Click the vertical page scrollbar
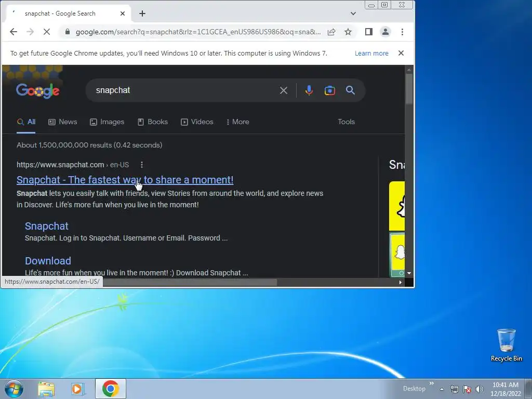Image resolution: width=532 pixels, height=399 pixels. tap(409, 89)
